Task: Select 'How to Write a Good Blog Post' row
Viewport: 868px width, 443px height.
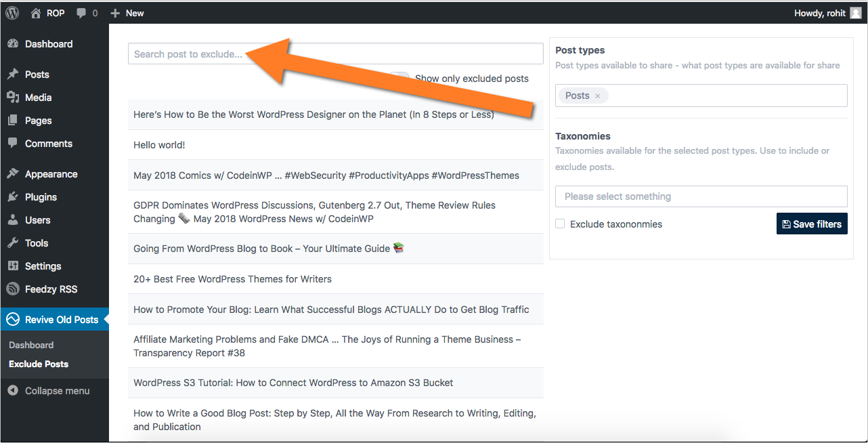Action: (x=336, y=420)
